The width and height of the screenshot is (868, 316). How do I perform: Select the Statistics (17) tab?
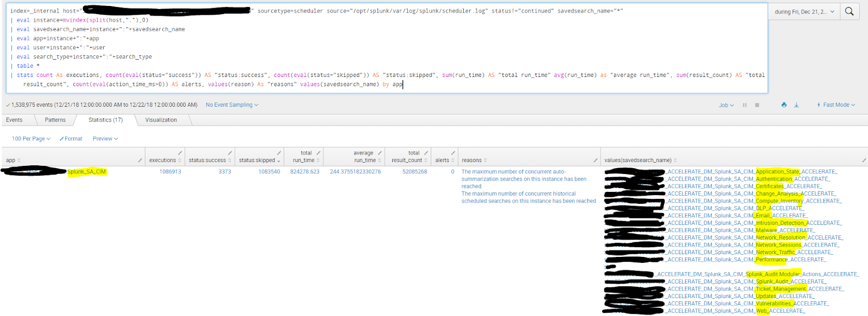coord(106,120)
